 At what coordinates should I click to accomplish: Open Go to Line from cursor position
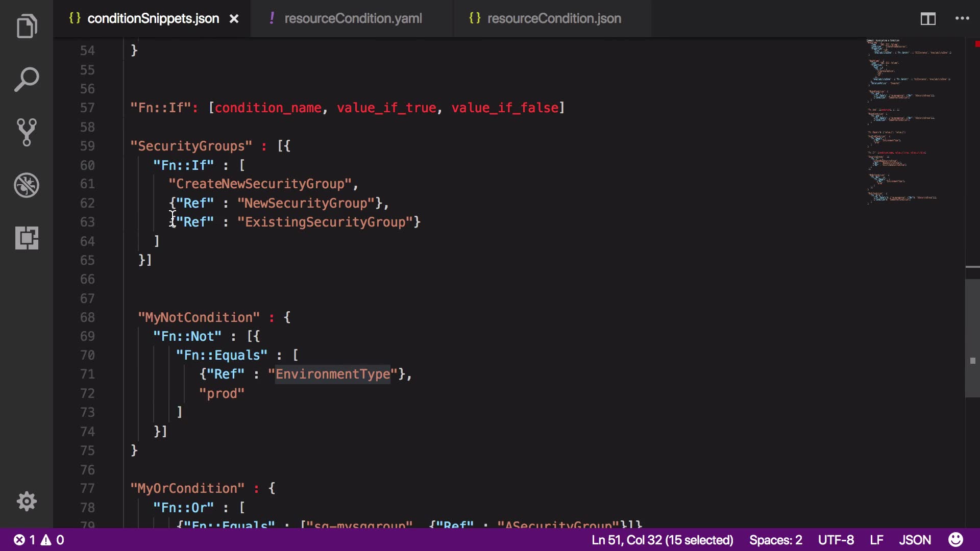(x=662, y=540)
